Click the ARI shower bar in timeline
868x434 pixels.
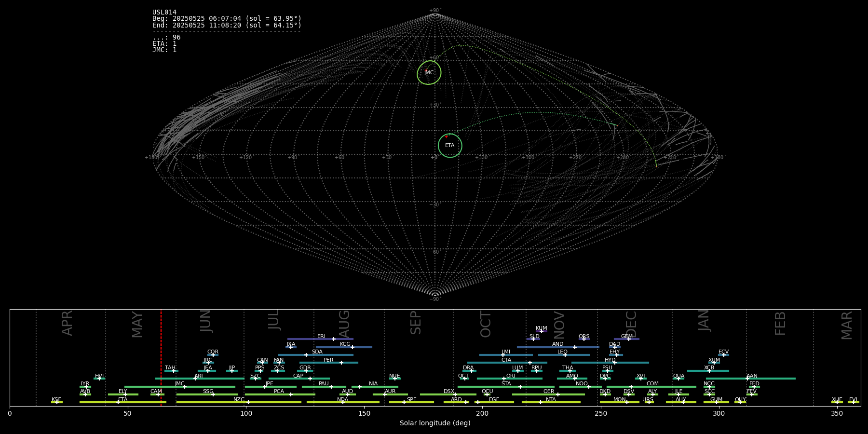pyautogui.click(x=200, y=379)
